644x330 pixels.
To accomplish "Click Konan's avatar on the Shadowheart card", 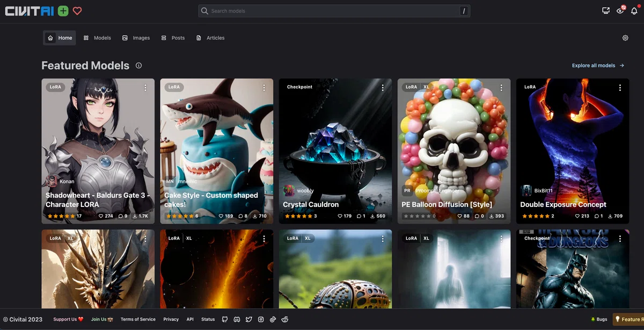I will point(52,181).
